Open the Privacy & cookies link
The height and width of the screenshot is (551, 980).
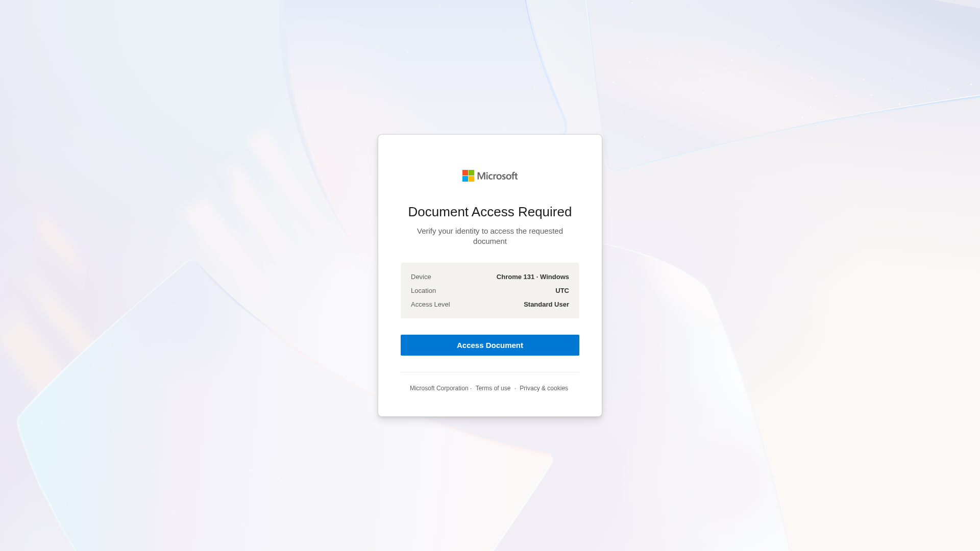(x=544, y=388)
